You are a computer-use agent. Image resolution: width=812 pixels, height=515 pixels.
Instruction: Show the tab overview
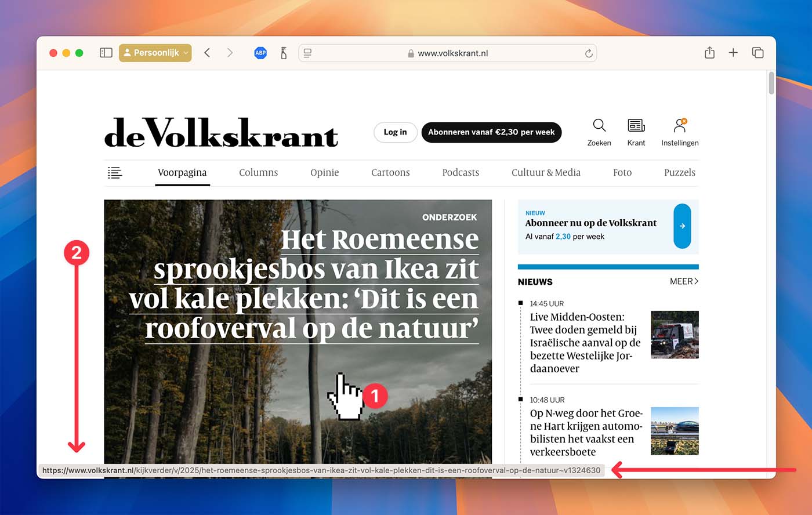[757, 53]
